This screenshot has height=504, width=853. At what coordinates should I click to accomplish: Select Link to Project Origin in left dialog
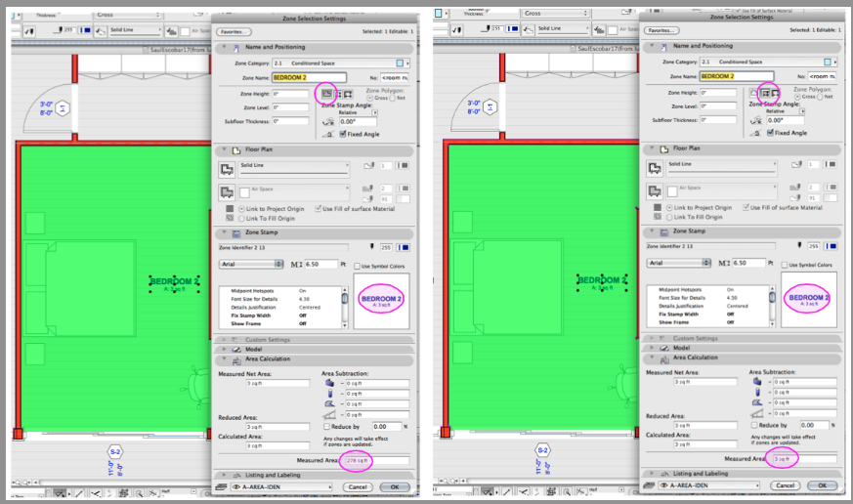[241, 209]
